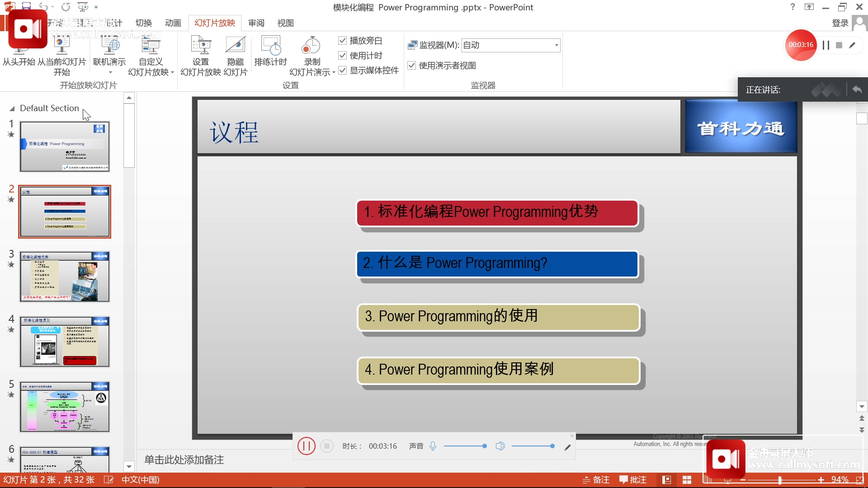This screenshot has height=488, width=868.
Task: Open the 备注 notes pane from status bar
Action: 596,479
